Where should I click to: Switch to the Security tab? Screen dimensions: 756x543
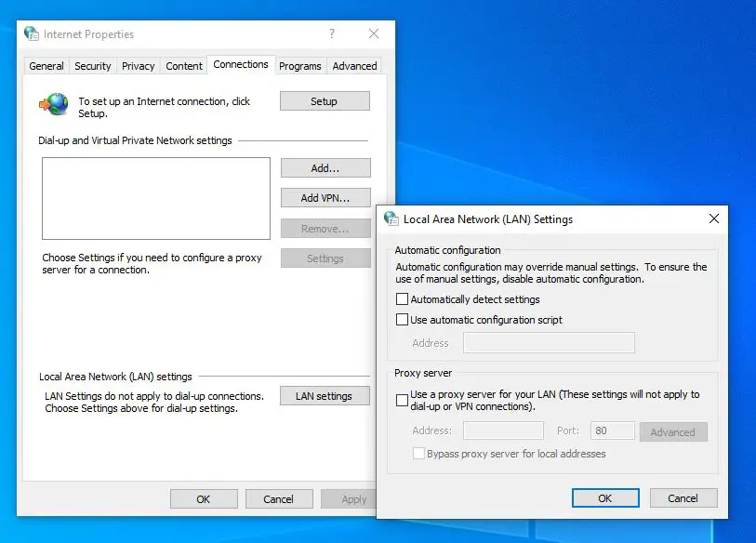pos(92,66)
